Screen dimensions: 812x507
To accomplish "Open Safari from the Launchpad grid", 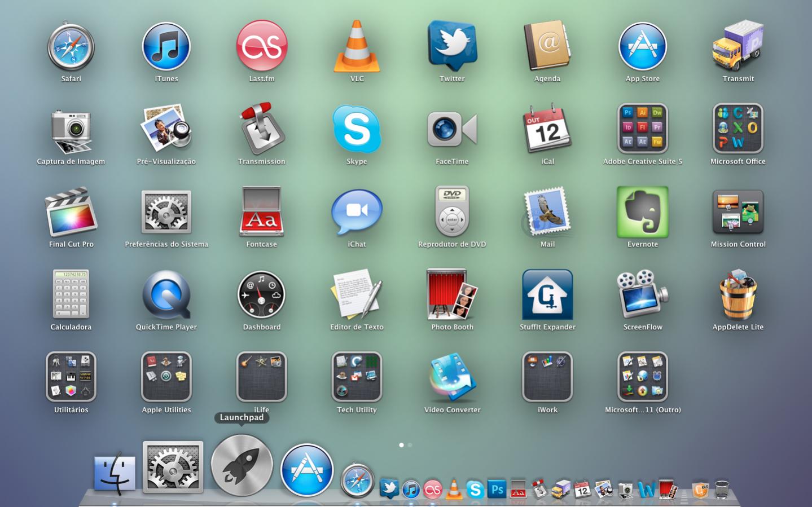I will tap(71, 46).
